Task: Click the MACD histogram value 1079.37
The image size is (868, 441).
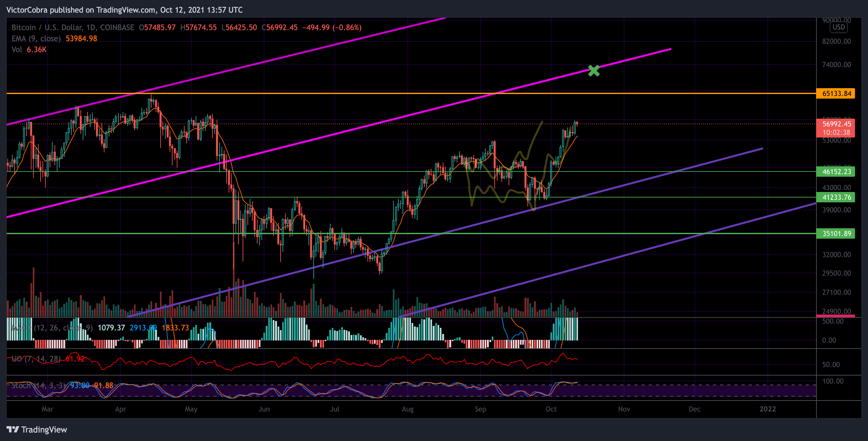Action: click(x=111, y=328)
